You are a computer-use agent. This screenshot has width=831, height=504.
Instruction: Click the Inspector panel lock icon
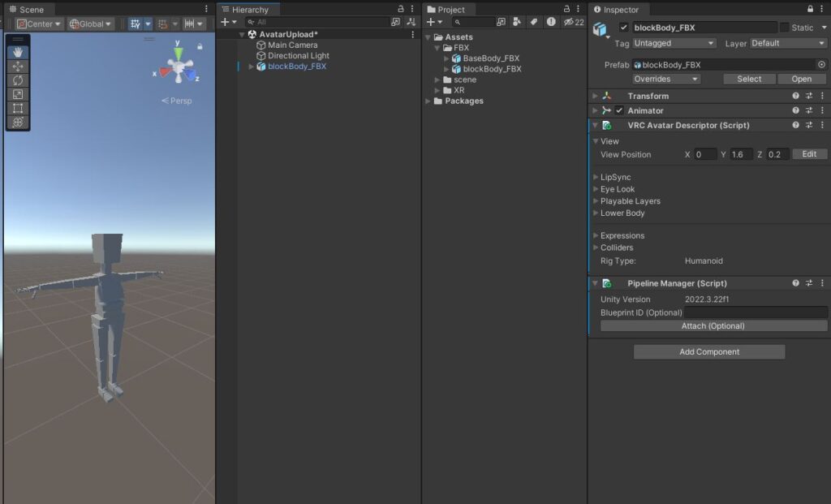pos(810,9)
